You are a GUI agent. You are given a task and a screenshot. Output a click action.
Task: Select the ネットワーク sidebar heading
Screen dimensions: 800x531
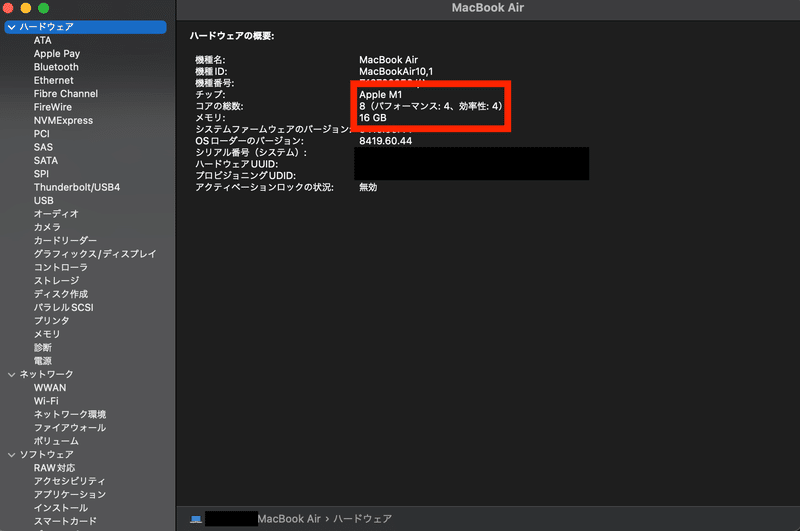(46, 374)
